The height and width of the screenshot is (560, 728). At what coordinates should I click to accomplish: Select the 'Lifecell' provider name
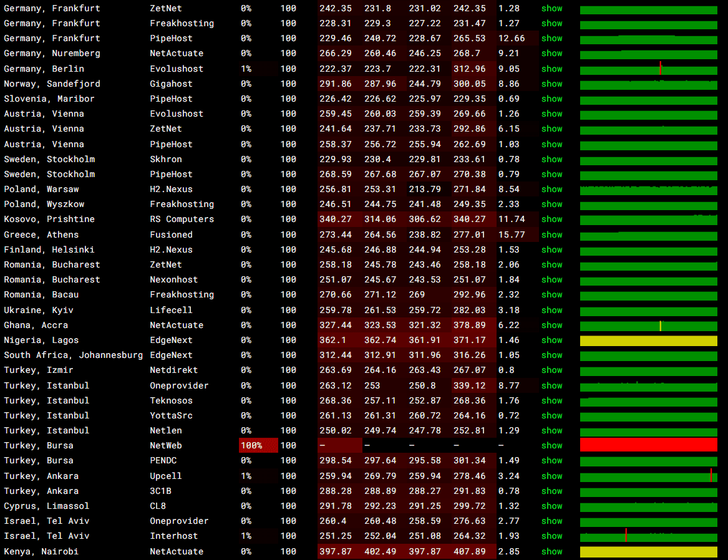tap(171, 310)
